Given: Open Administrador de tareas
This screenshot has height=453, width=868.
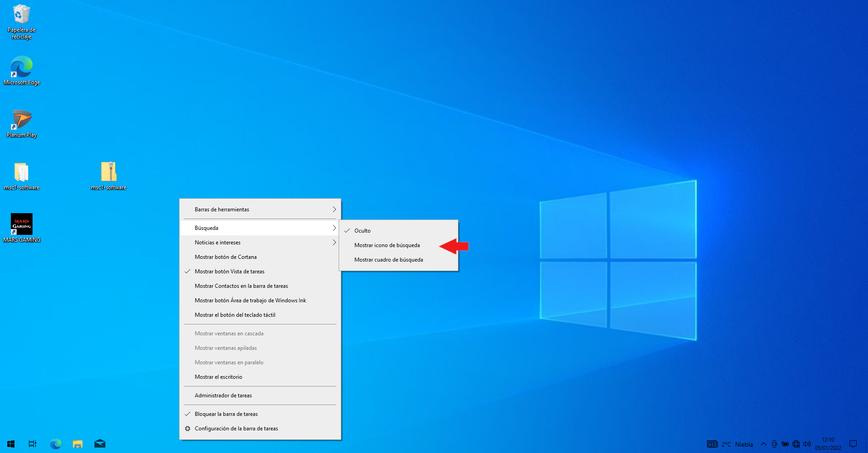Looking at the screenshot, I should 260,396.
